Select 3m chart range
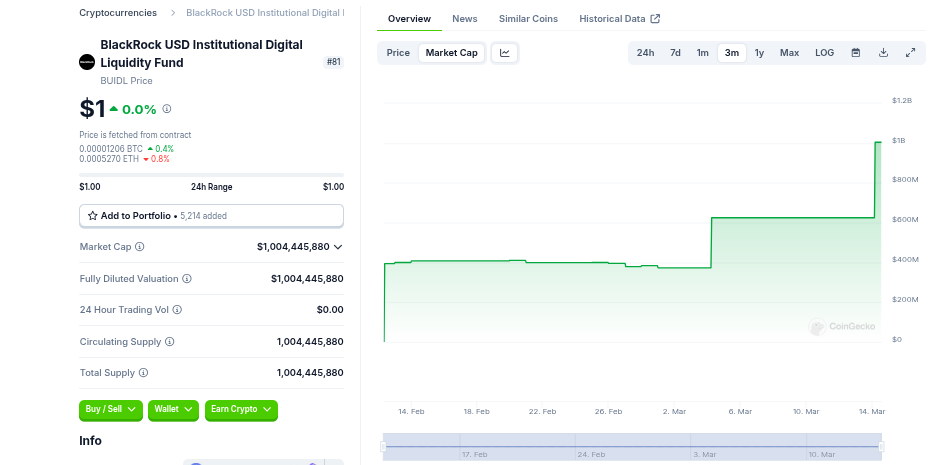944x465 pixels. pos(731,53)
